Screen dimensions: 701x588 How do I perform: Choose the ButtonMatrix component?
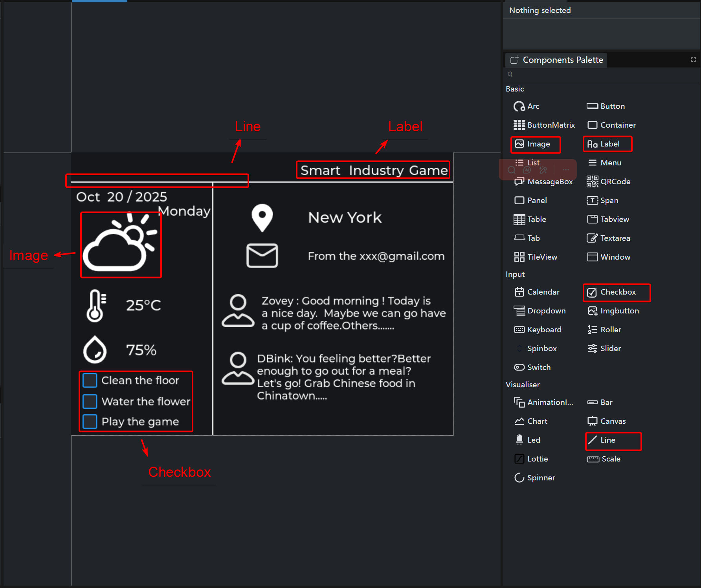pos(544,125)
